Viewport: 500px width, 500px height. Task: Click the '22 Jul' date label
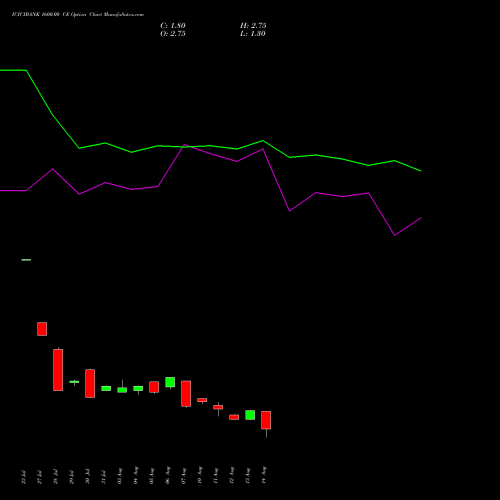coord(23,477)
